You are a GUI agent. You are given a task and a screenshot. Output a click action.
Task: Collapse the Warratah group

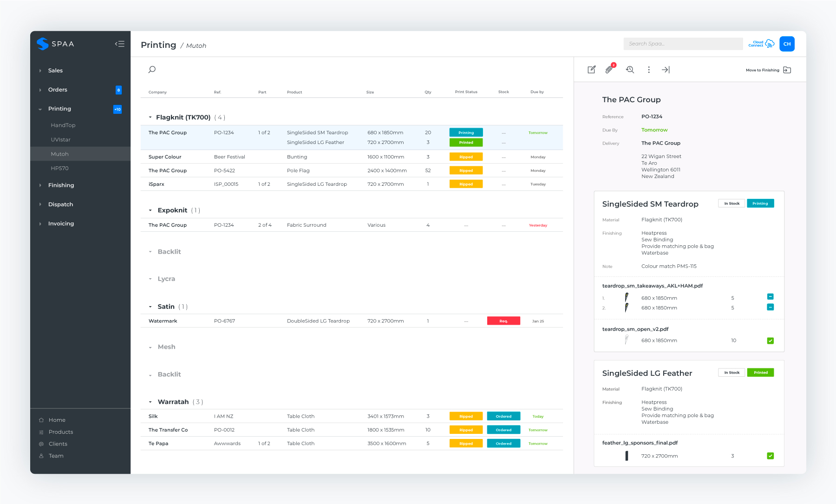tap(150, 402)
